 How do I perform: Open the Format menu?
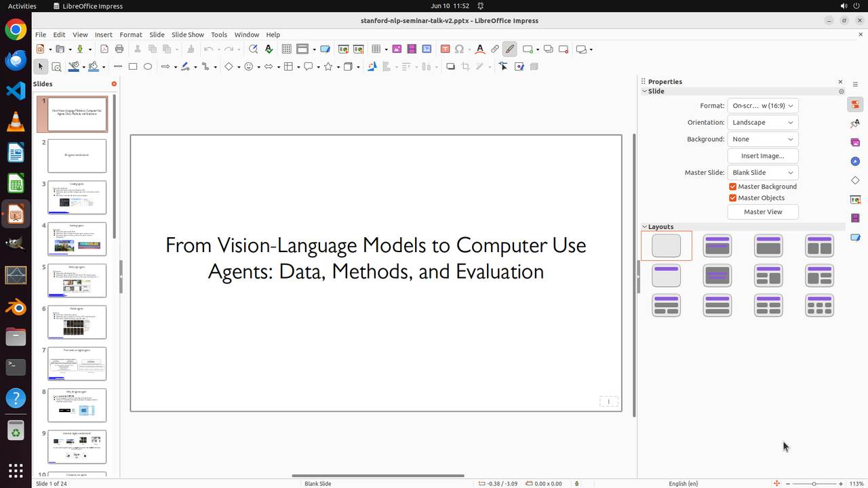click(131, 35)
